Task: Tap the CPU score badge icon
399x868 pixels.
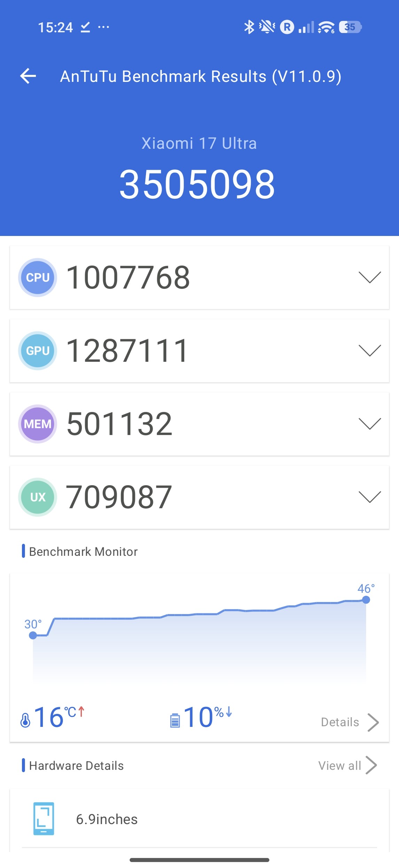Action: (x=38, y=277)
